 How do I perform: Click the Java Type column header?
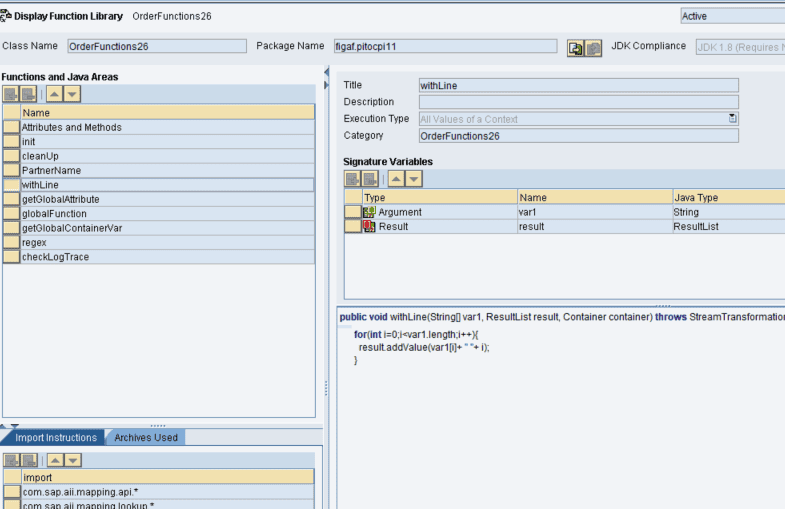point(729,197)
